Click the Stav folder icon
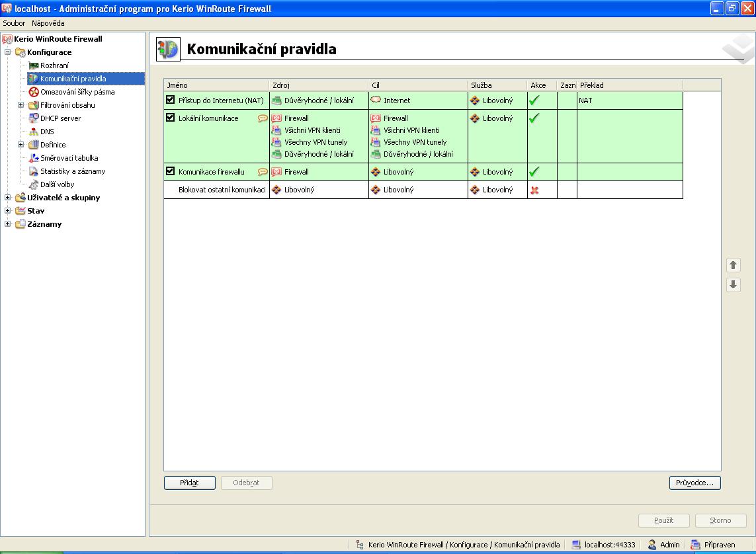 (x=21, y=211)
